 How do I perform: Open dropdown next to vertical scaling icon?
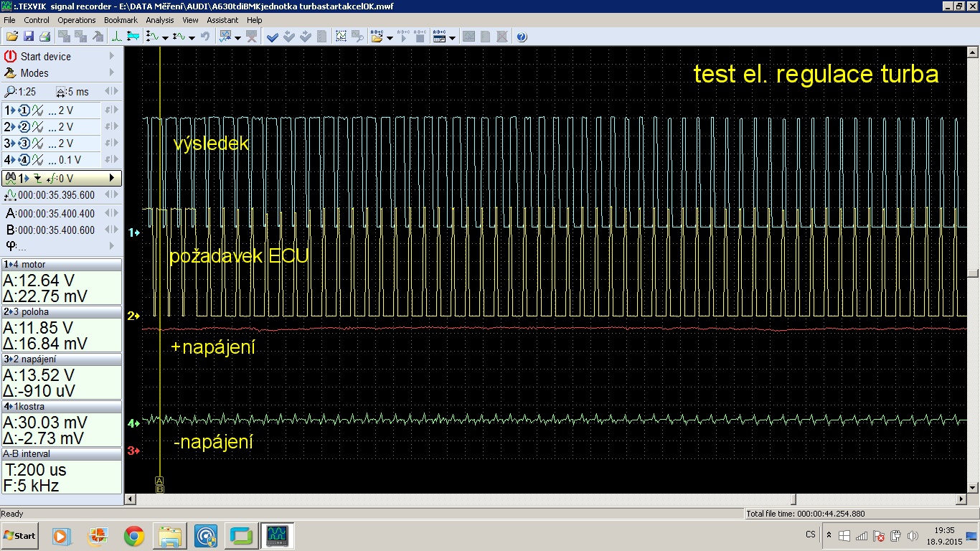click(x=165, y=37)
